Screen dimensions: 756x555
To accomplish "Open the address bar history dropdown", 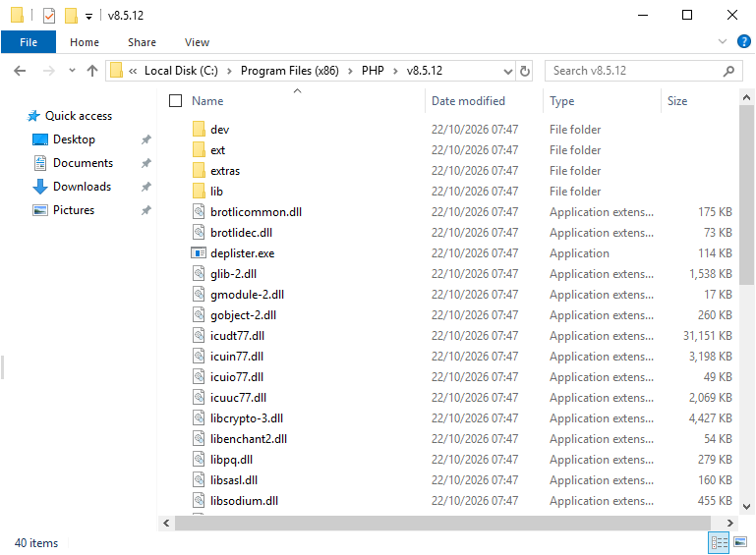I will pos(507,72).
